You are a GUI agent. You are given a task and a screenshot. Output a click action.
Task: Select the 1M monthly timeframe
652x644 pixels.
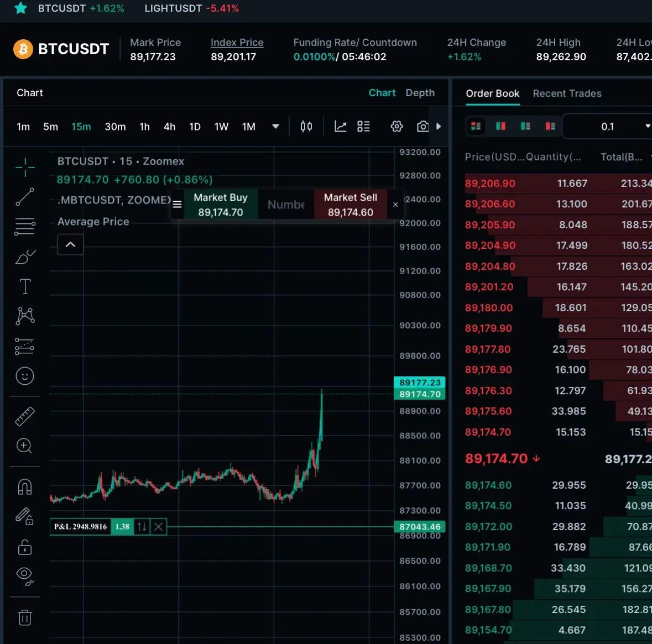(249, 127)
